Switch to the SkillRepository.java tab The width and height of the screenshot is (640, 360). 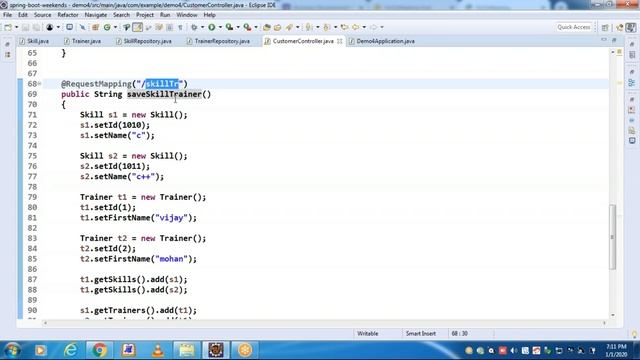[x=144, y=41]
